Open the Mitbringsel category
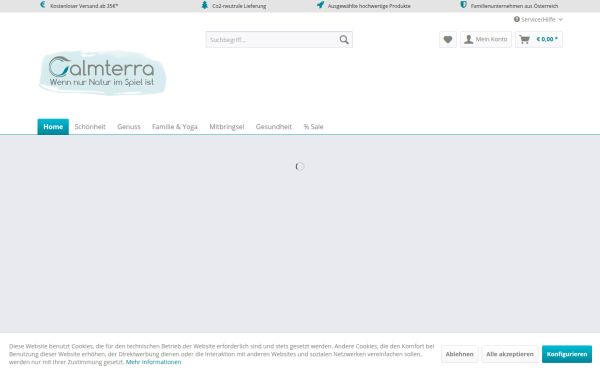600x375 pixels. coord(227,127)
